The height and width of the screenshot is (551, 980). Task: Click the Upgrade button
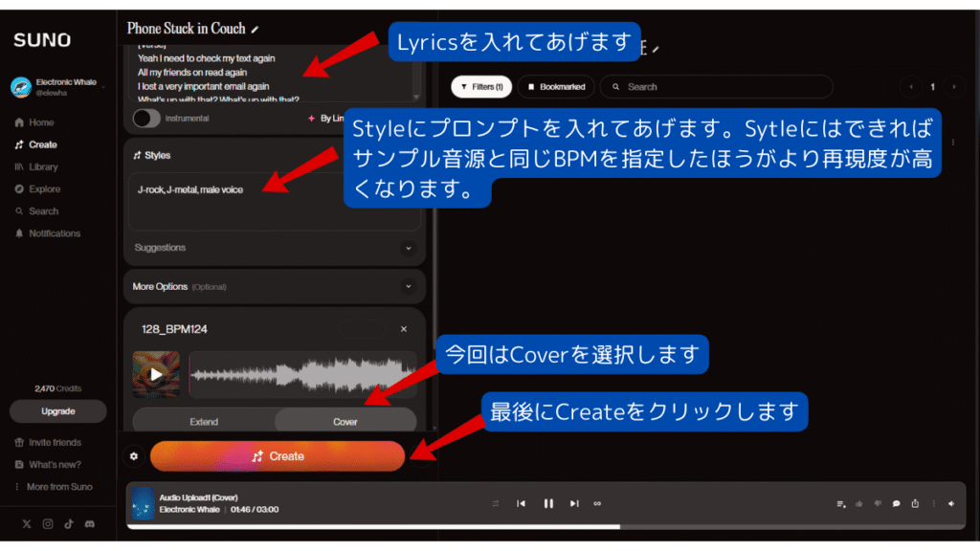coord(57,411)
